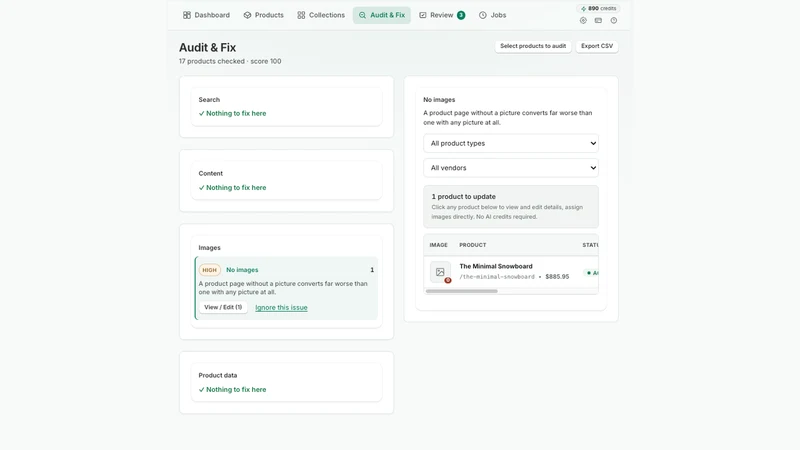Open All product types dropdown
The width and height of the screenshot is (800, 450).
(x=511, y=143)
